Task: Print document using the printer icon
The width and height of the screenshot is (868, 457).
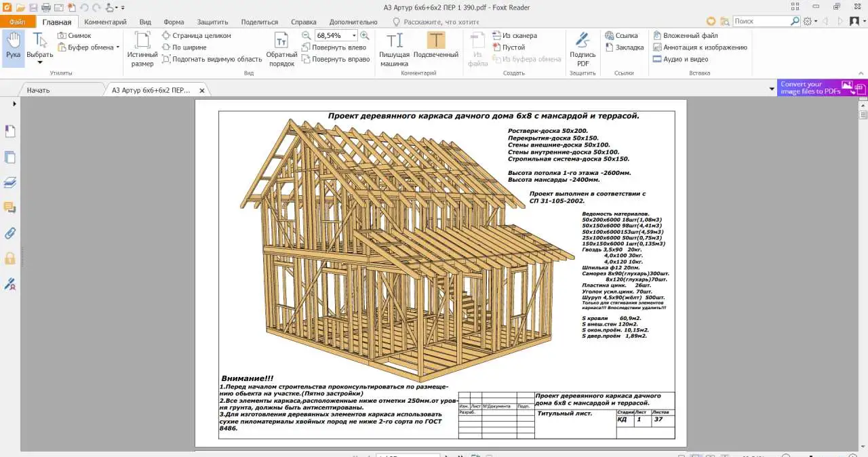Action: point(46,7)
